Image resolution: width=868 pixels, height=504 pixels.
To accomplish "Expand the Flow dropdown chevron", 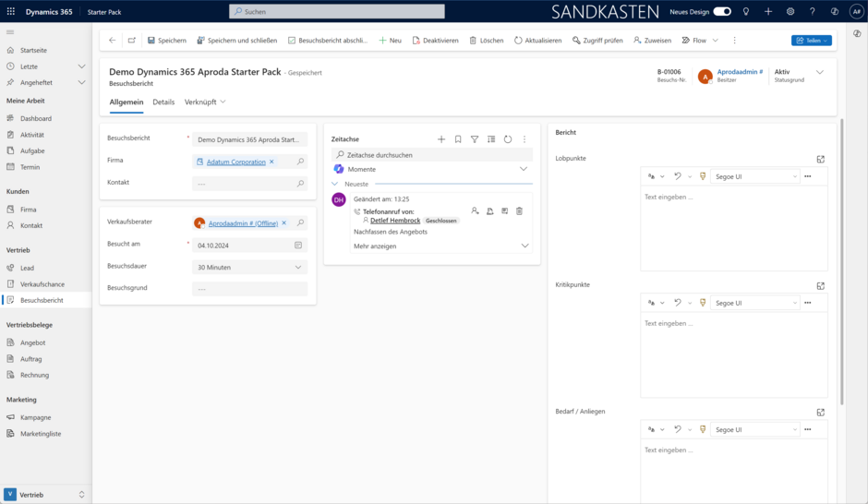I will coord(716,41).
